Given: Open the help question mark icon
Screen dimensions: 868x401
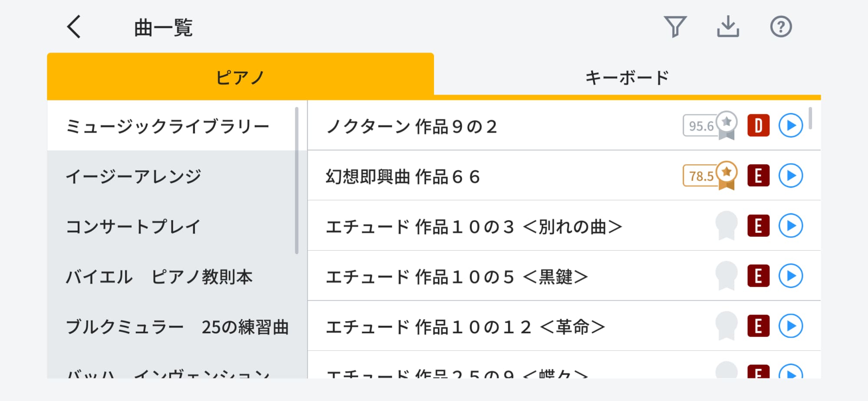Looking at the screenshot, I should point(781,27).
